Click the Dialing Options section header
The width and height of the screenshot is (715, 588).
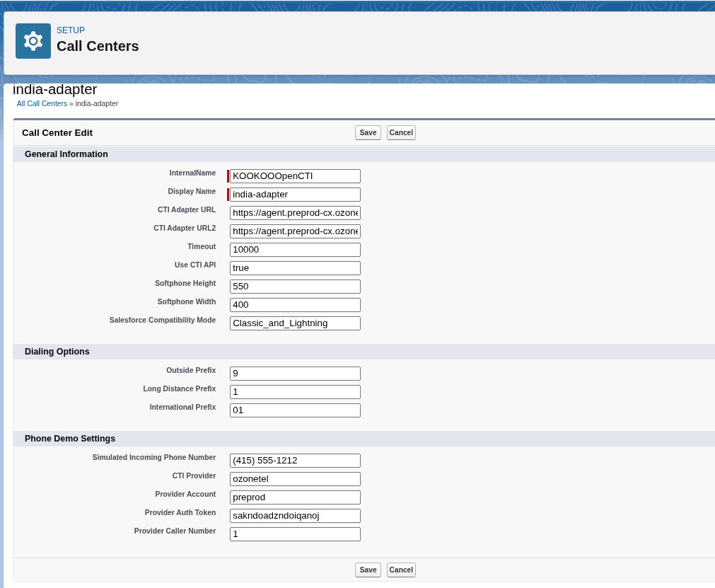[57, 352]
